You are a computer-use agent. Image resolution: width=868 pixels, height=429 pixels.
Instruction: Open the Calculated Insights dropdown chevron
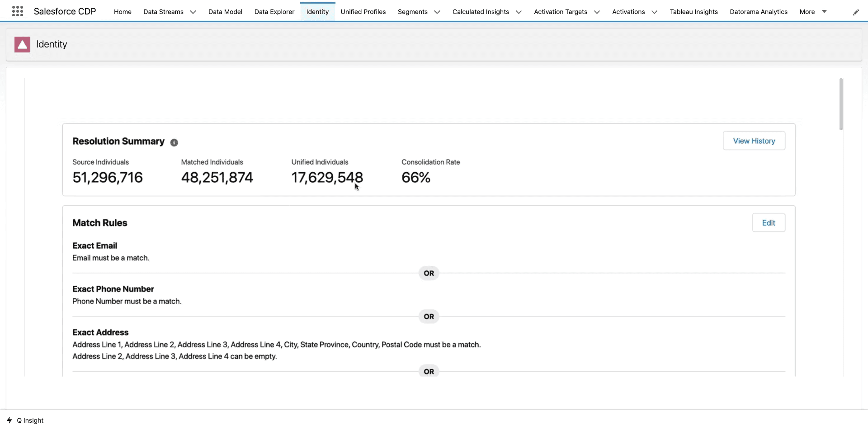519,12
